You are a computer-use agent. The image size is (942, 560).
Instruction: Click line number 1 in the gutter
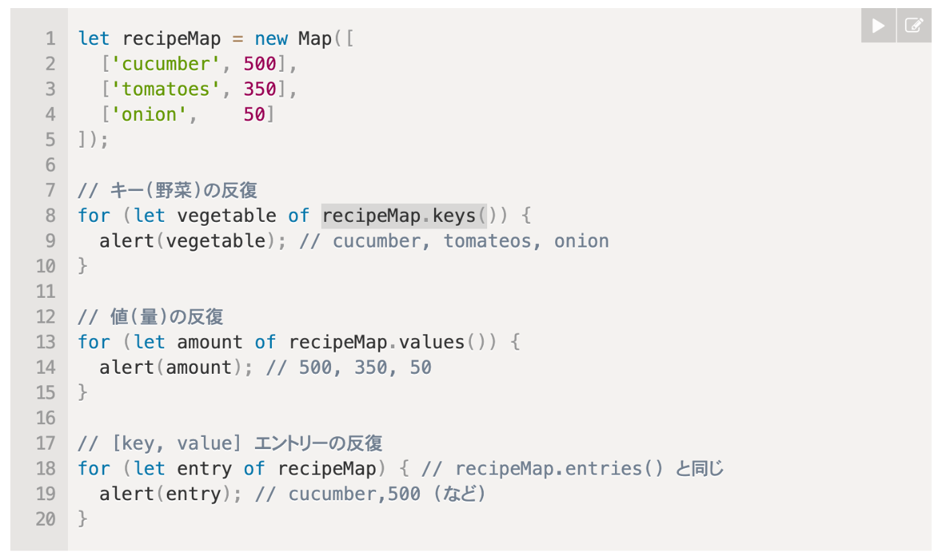49,38
